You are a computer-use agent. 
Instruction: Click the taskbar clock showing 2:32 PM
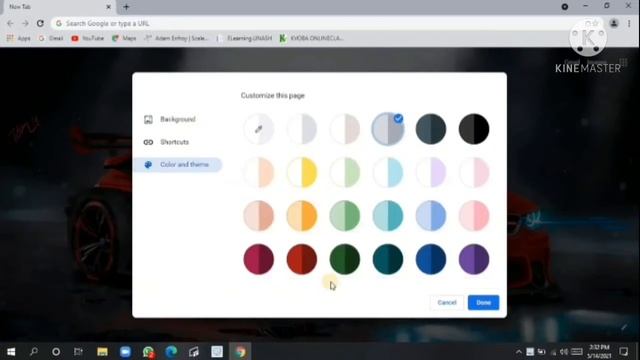[599, 351]
